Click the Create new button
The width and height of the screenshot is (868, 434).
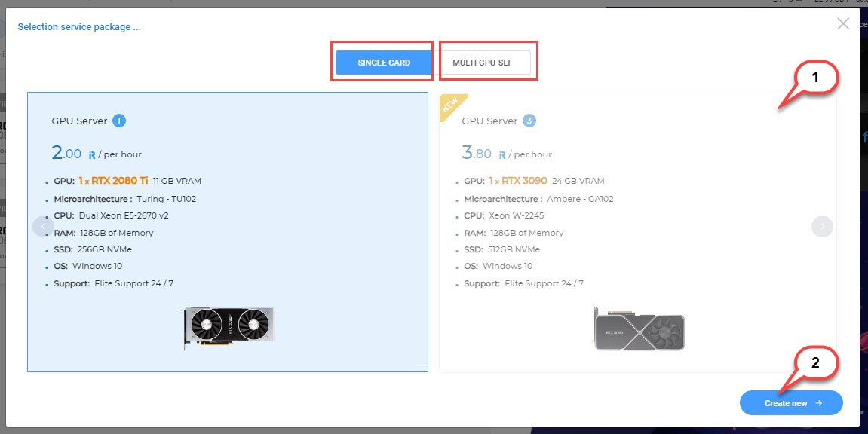point(790,403)
